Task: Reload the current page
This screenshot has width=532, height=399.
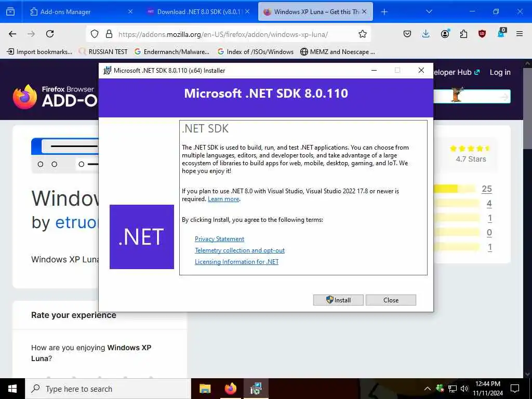Action: pyautogui.click(x=50, y=34)
